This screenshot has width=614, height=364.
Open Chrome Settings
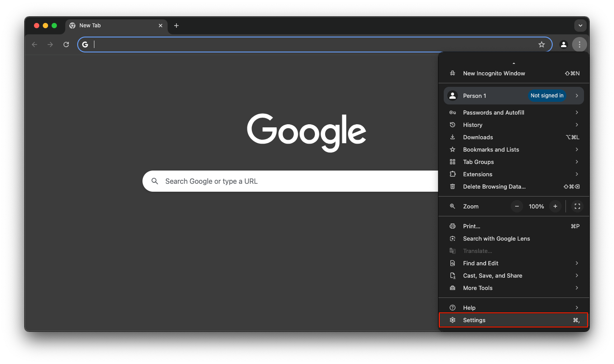click(x=474, y=320)
